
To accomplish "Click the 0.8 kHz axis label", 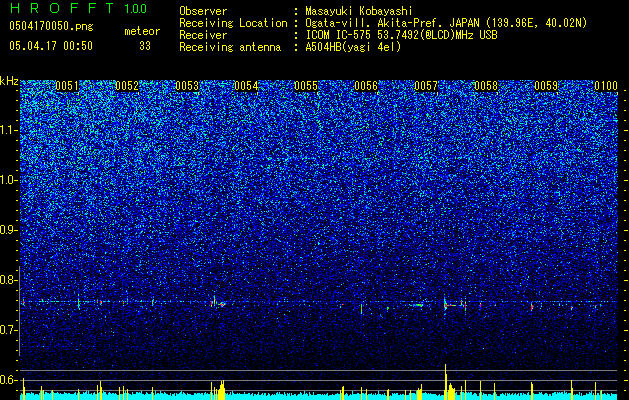I will tap(8, 280).
